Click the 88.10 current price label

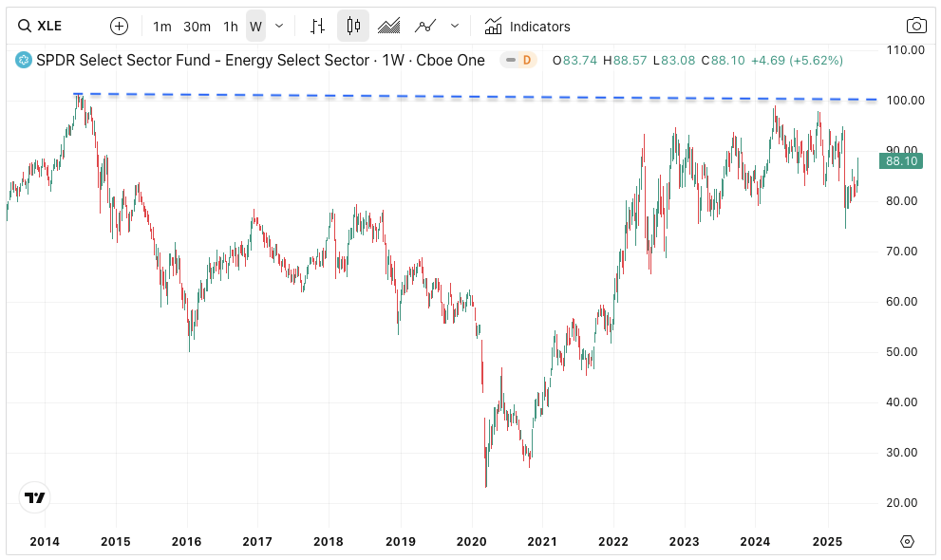(x=901, y=160)
